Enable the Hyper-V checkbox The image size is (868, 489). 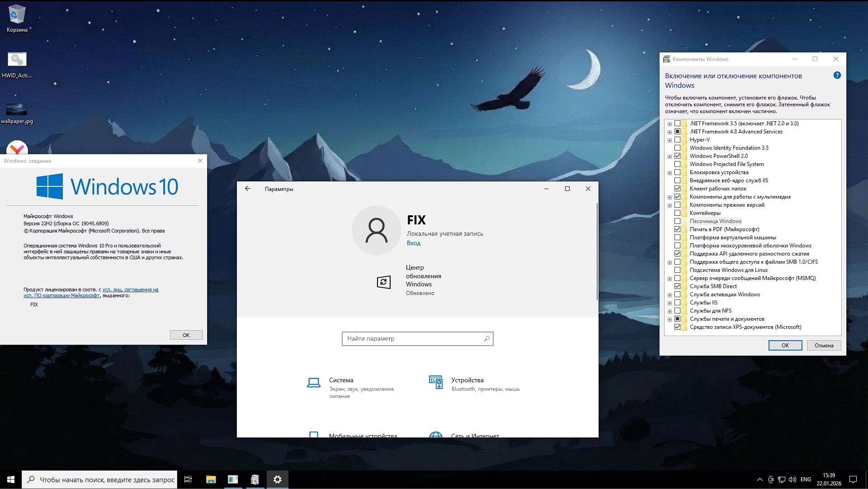pyautogui.click(x=678, y=140)
